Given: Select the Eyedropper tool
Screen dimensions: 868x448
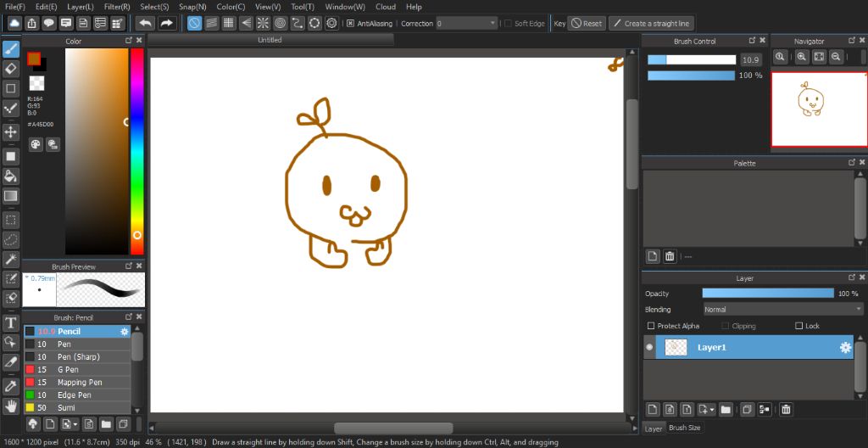Looking at the screenshot, I should [10, 386].
